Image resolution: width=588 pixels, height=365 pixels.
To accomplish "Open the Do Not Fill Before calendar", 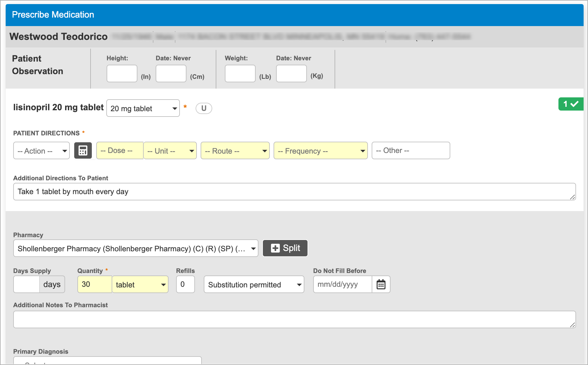I will click(x=381, y=285).
